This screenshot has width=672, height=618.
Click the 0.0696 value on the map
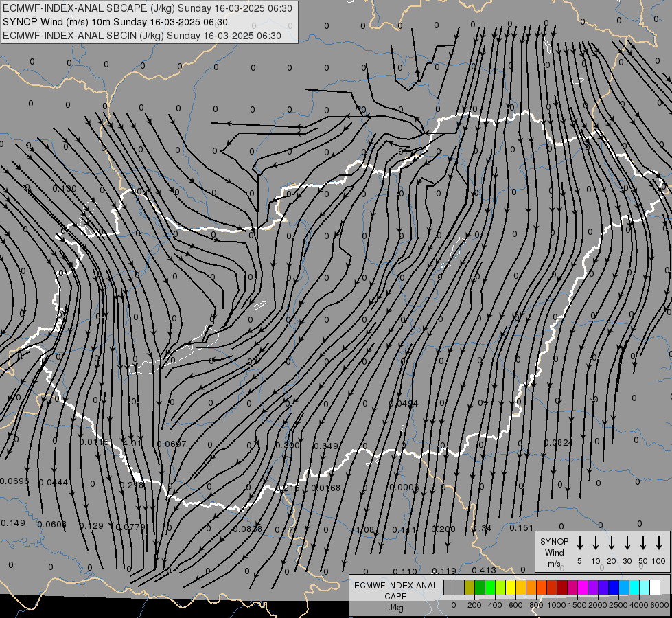tap(14, 481)
